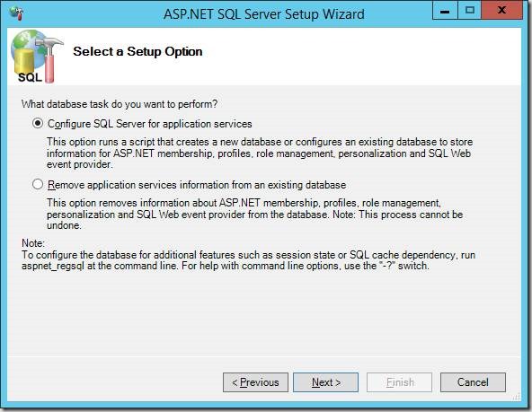Image resolution: width=532 pixels, height=412 pixels.
Task: Click the 'Remove application services information' label text
Action: point(197,185)
